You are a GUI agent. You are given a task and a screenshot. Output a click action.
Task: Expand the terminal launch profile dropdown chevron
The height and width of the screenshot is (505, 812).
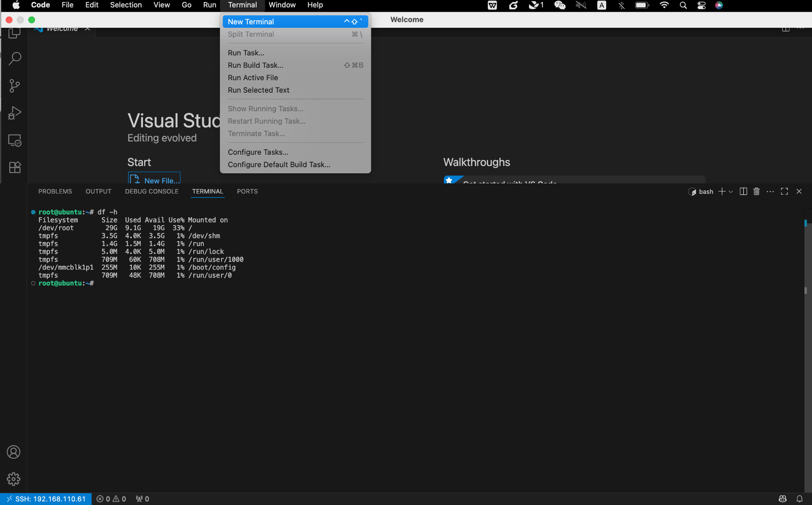click(731, 191)
